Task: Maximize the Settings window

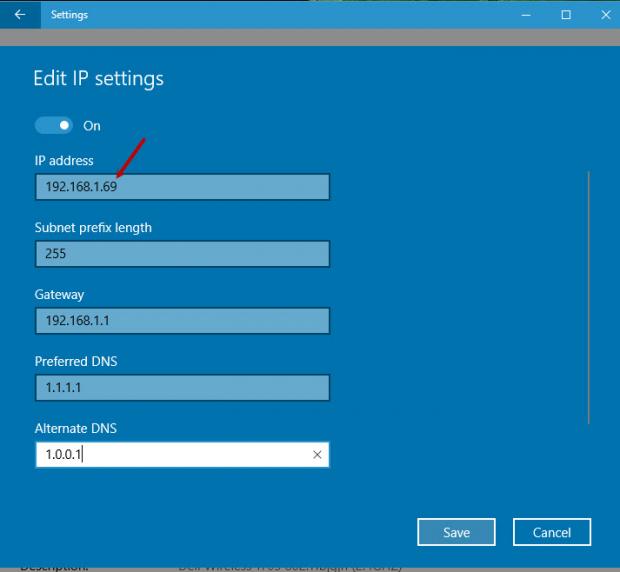Action: pyautogui.click(x=566, y=15)
